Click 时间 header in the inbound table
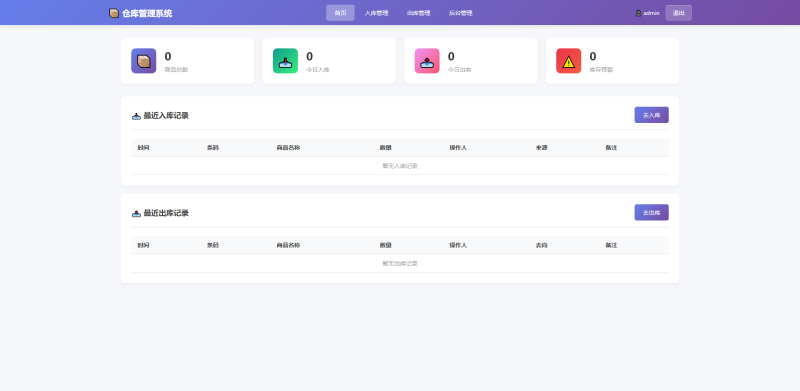Viewport: 800px width, 391px height. [x=143, y=148]
